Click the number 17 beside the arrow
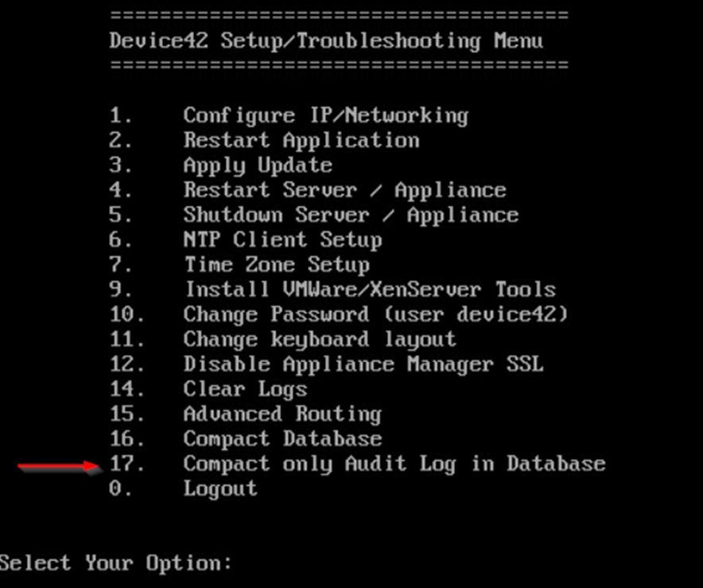 (x=126, y=463)
